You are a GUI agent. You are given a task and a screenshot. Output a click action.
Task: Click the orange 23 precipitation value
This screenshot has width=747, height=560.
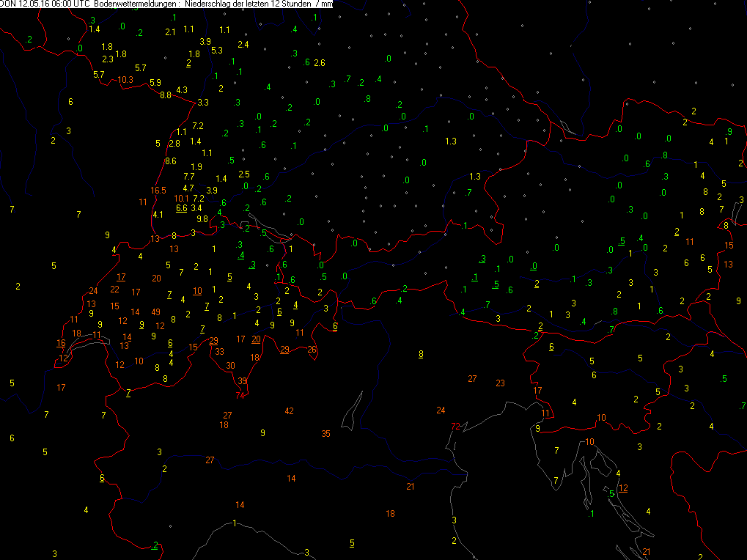(500, 383)
